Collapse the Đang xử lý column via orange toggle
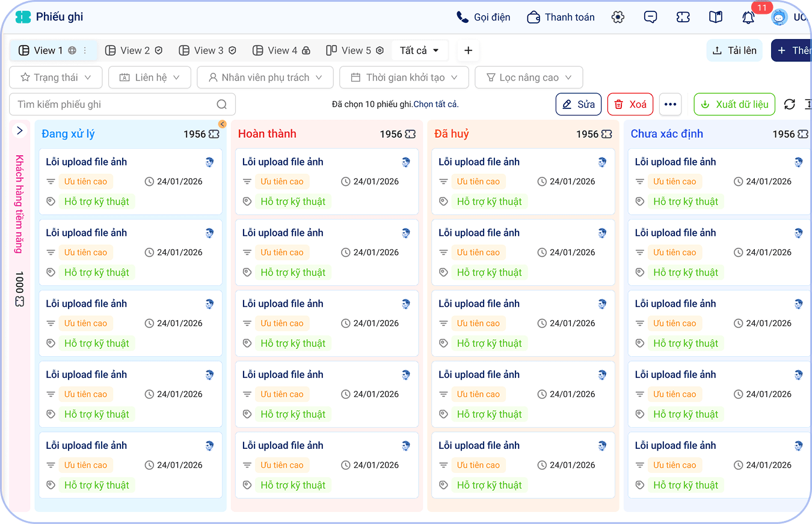 [222, 124]
